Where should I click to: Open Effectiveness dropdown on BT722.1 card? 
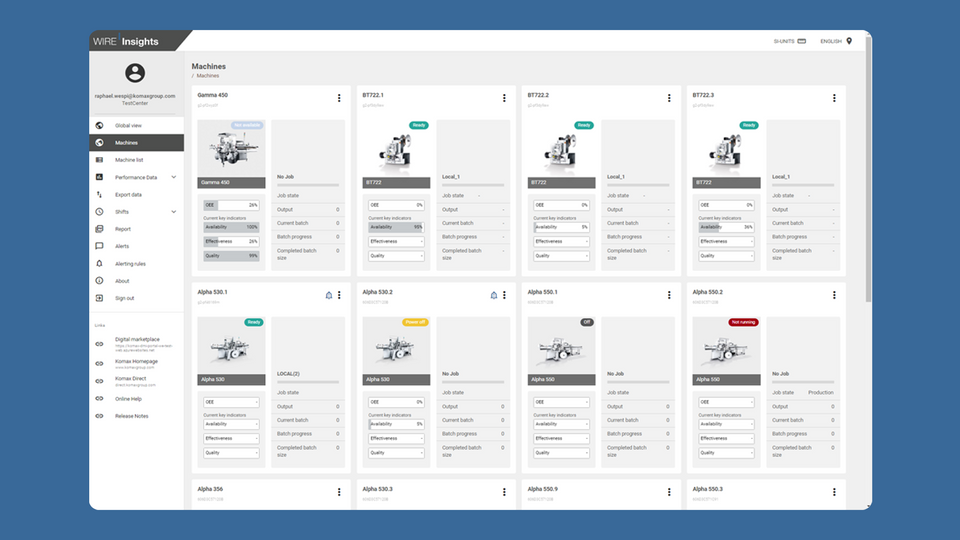point(396,241)
